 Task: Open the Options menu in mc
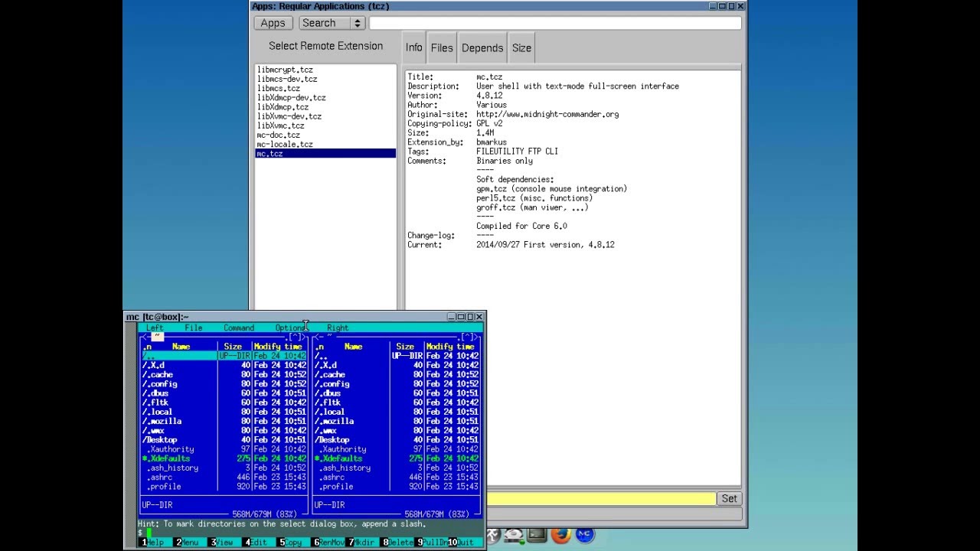pos(291,328)
